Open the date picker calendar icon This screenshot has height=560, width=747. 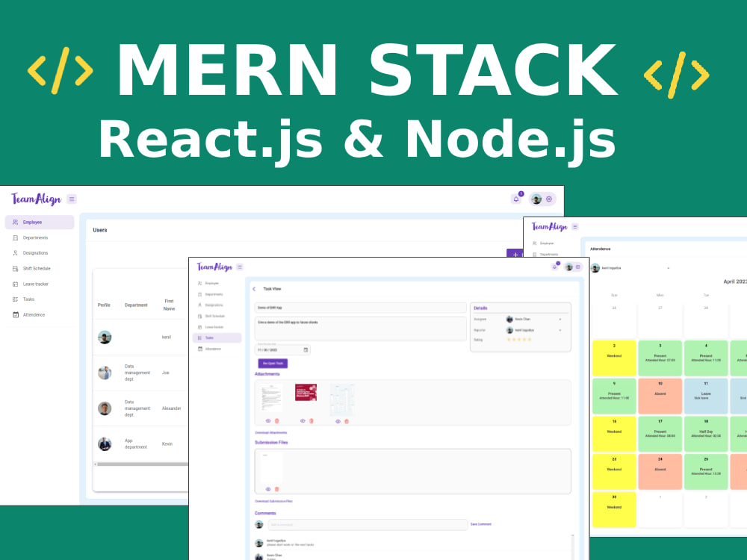[x=304, y=349]
